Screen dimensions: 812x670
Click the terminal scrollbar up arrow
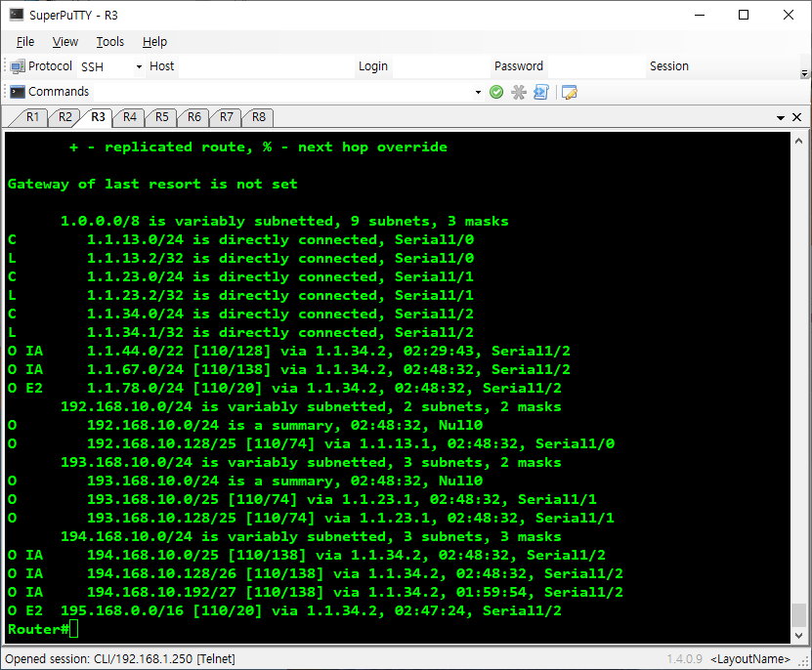(x=798, y=141)
